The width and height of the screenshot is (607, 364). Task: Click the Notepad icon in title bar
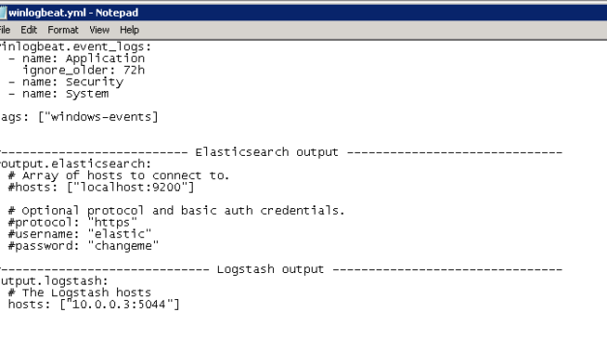(x=3, y=13)
